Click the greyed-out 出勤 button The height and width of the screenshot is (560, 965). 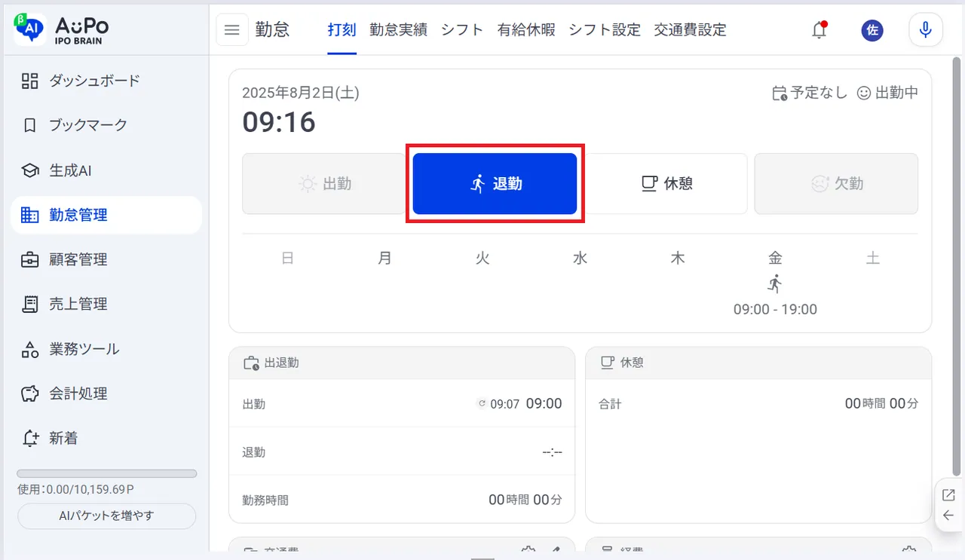click(324, 184)
